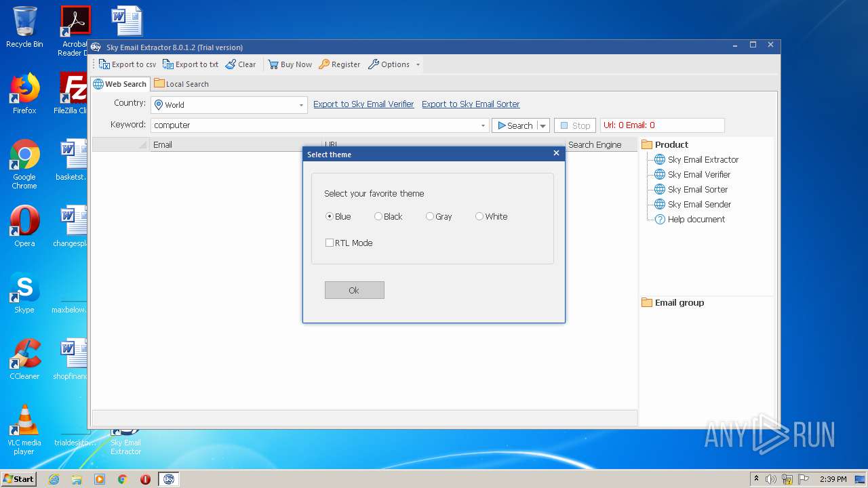Click Export to Sky Email Verifier link

363,104
